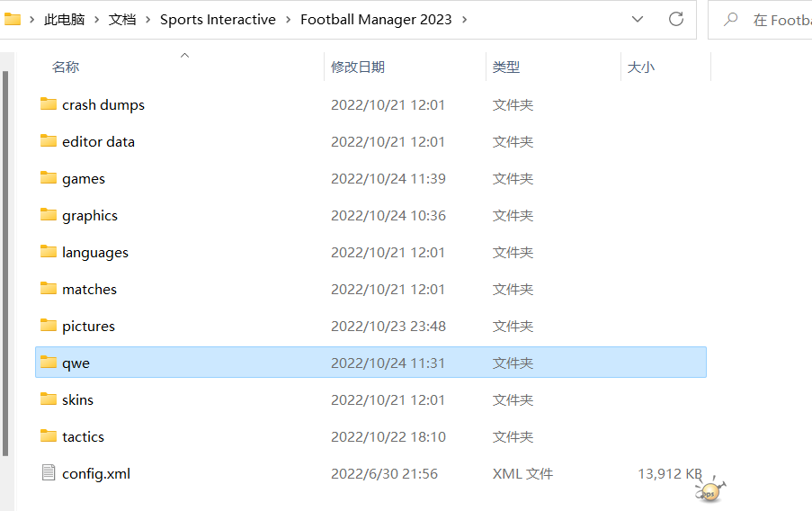812x511 pixels.
Task: Click the date of the editor data row
Action: [x=388, y=141]
